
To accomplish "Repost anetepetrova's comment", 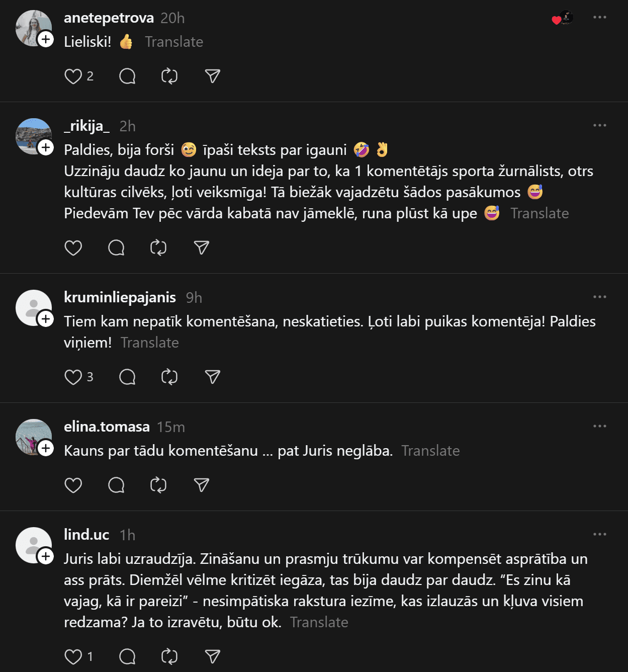I will point(169,76).
